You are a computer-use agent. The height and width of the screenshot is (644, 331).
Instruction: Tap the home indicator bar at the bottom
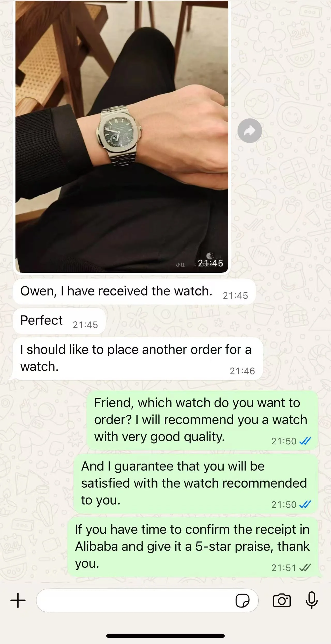pos(165,636)
